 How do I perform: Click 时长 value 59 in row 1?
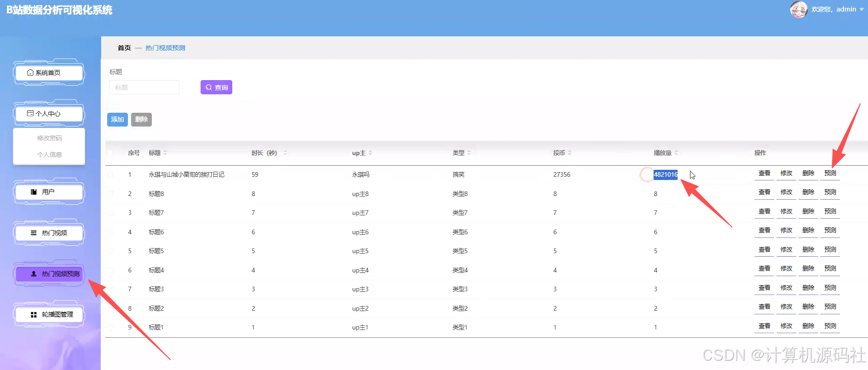pyautogui.click(x=255, y=175)
